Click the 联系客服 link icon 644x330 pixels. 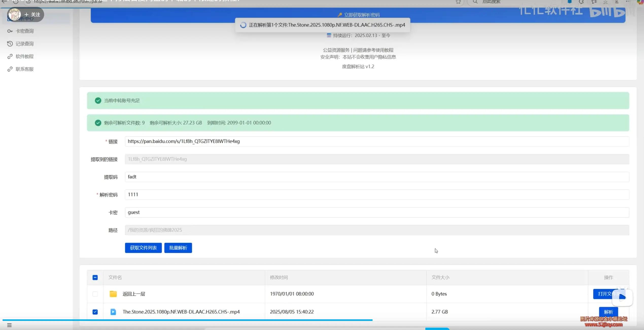tap(10, 69)
